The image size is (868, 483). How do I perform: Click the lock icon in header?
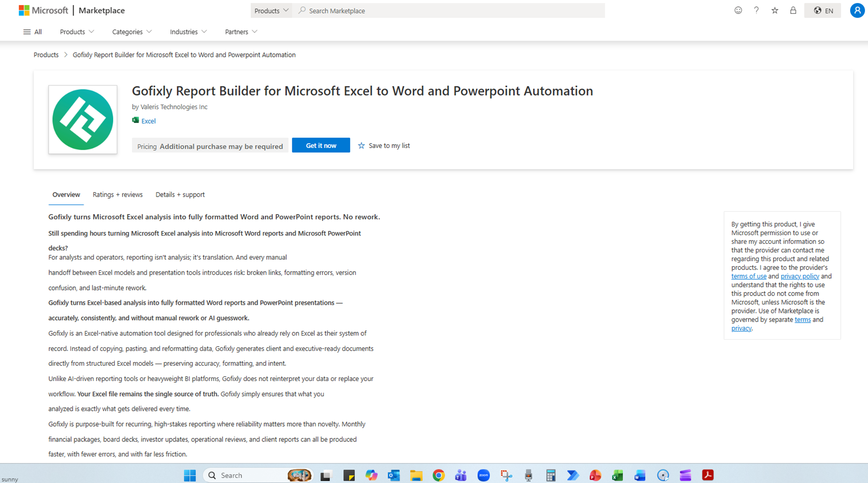(793, 10)
